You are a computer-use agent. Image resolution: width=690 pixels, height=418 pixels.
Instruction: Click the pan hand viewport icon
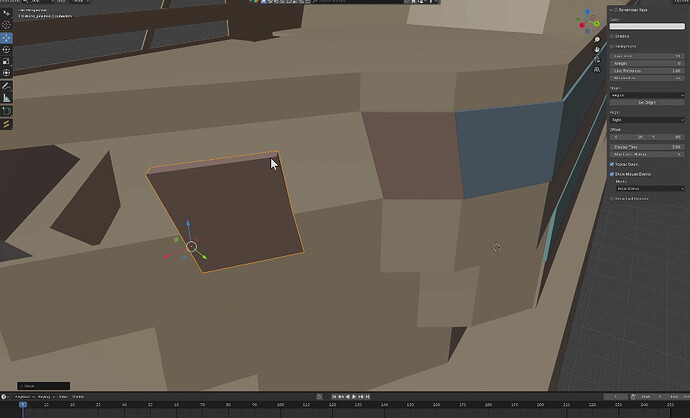(597, 50)
